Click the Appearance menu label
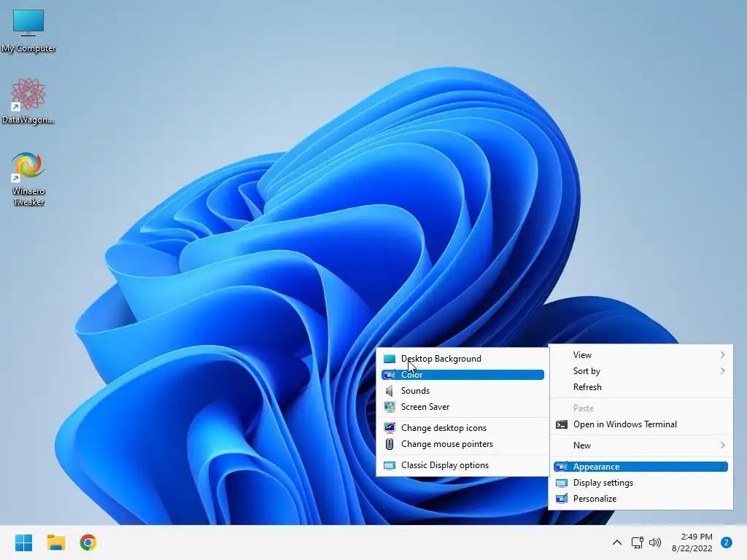 [x=596, y=467]
